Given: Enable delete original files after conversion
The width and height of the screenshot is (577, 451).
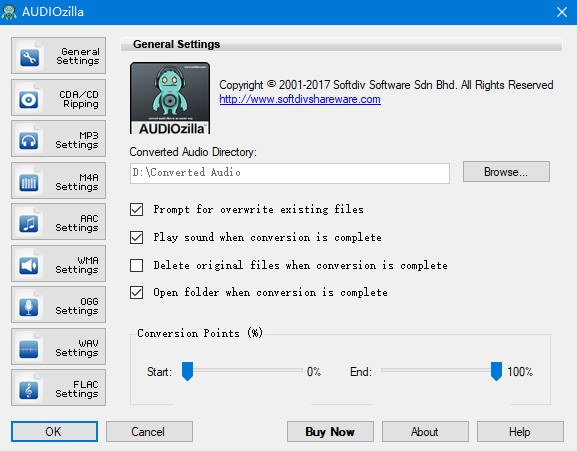Looking at the screenshot, I should tap(137, 265).
